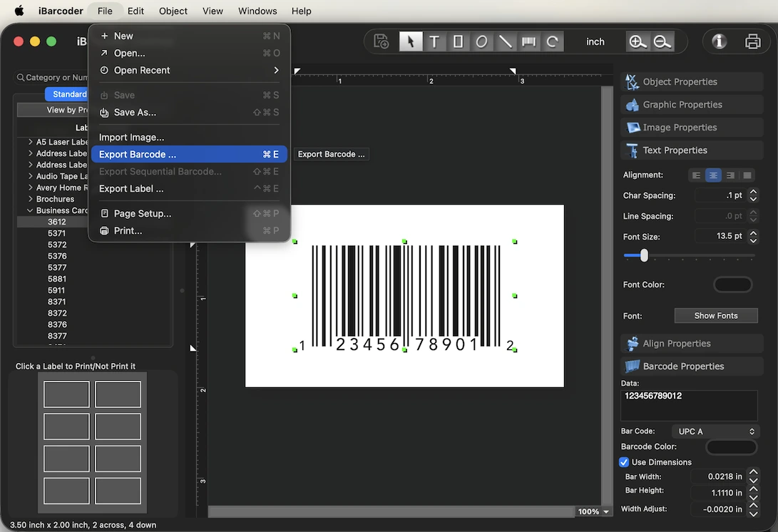Image resolution: width=778 pixels, height=532 pixels.
Task: Collapse Barcode Properties panel
Action: 692,367
